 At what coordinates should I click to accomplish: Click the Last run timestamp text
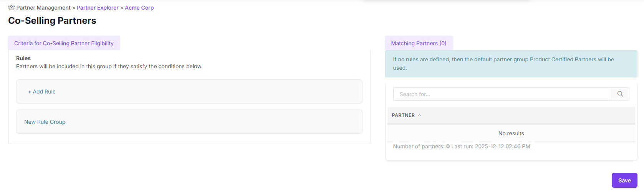491,146
